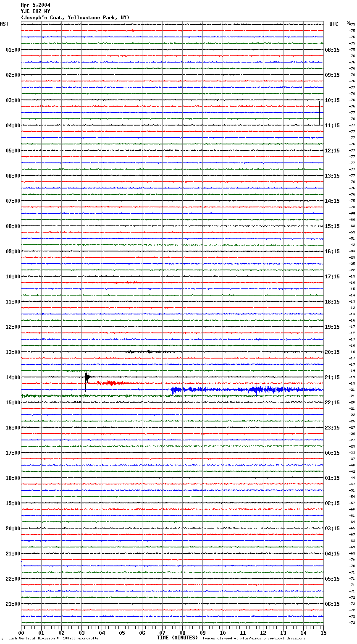Viewport: 357px width, 644px height.
Task: Select the 15:00 MST time label
Action: coord(13,403)
